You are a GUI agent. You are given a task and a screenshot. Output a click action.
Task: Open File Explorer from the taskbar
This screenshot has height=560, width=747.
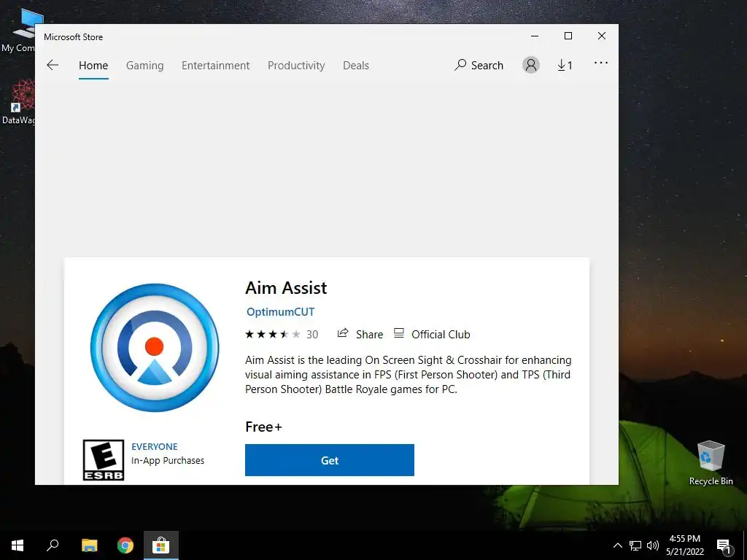click(89, 545)
